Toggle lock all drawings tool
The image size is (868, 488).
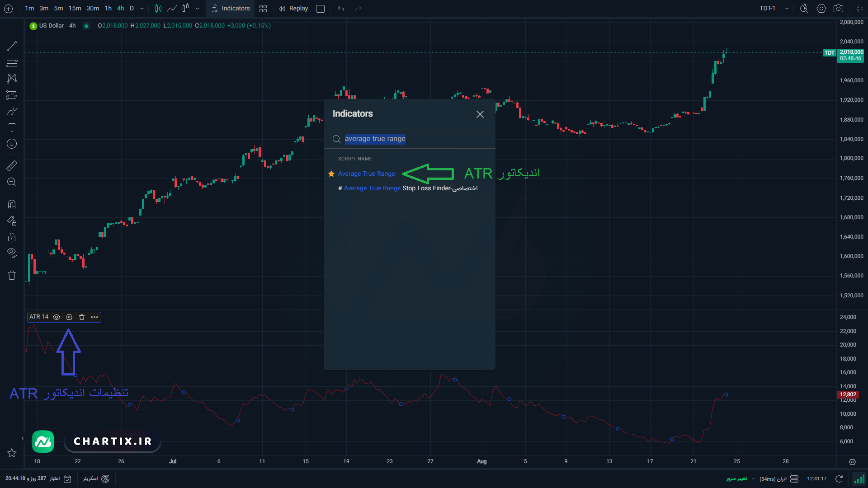[12, 237]
